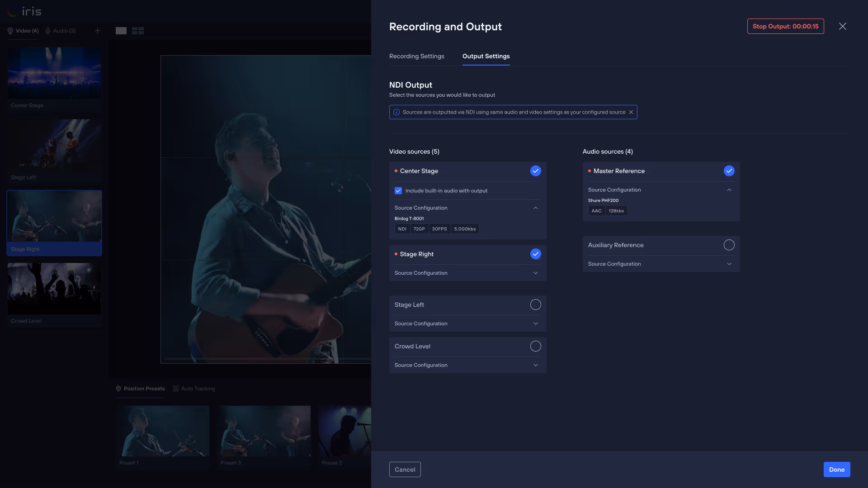
Task: Expand Stage Right Source Configuration
Action: [536, 273]
